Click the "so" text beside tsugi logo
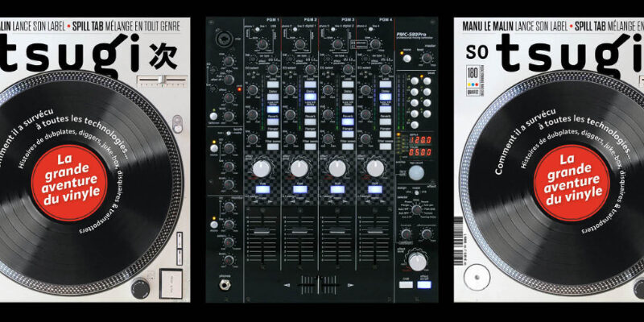The width and height of the screenshot is (644, 322). [x=477, y=52]
